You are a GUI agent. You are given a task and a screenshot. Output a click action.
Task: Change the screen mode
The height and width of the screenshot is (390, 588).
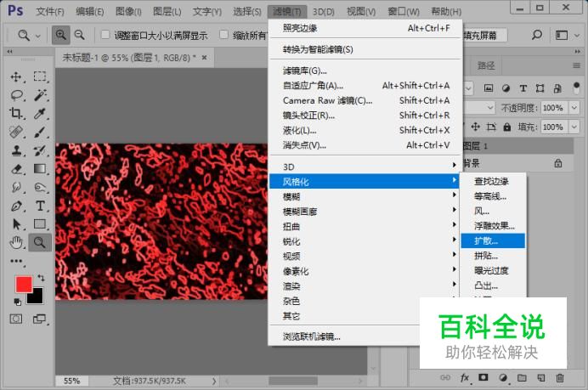(39, 319)
